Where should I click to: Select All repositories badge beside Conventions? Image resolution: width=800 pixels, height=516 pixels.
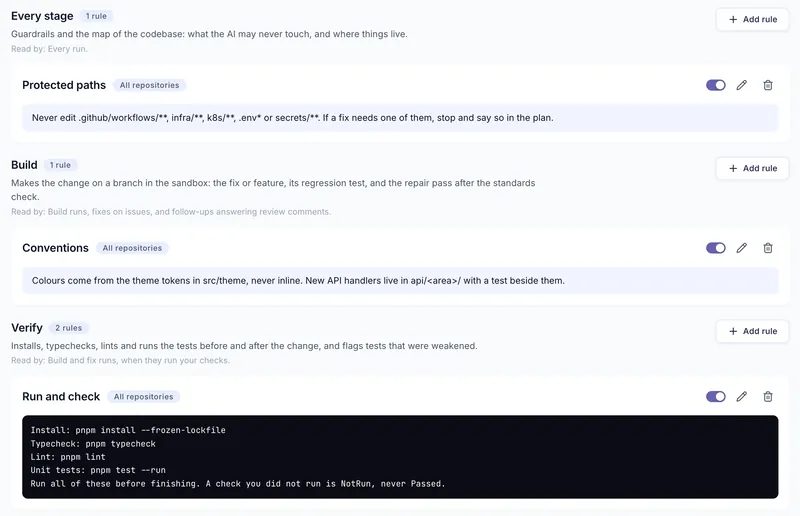(x=132, y=248)
